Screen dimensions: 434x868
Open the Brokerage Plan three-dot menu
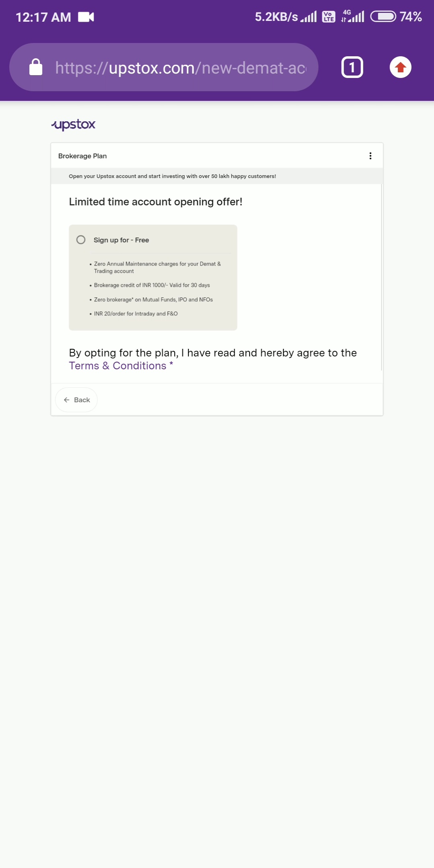370,156
